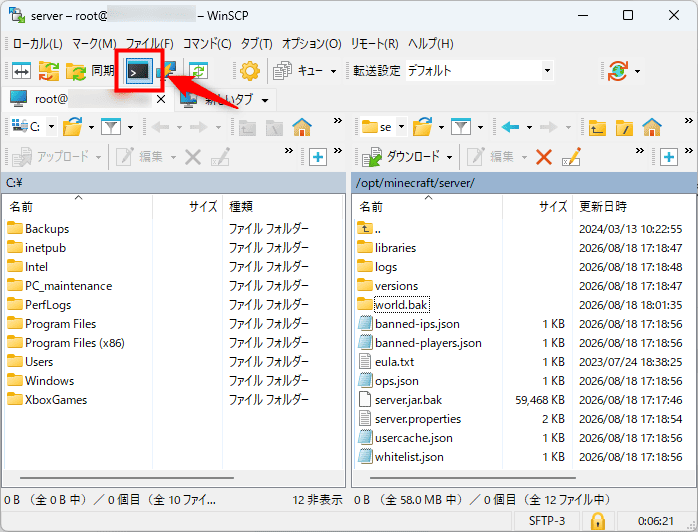Expand the new tab dropdown arrow
698x532 pixels.
265,100
